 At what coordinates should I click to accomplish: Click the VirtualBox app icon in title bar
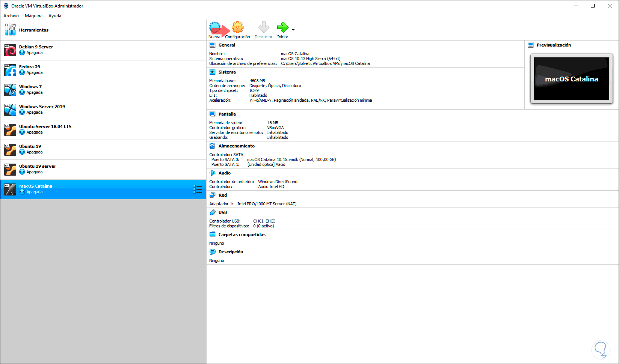tap(6, 6)
